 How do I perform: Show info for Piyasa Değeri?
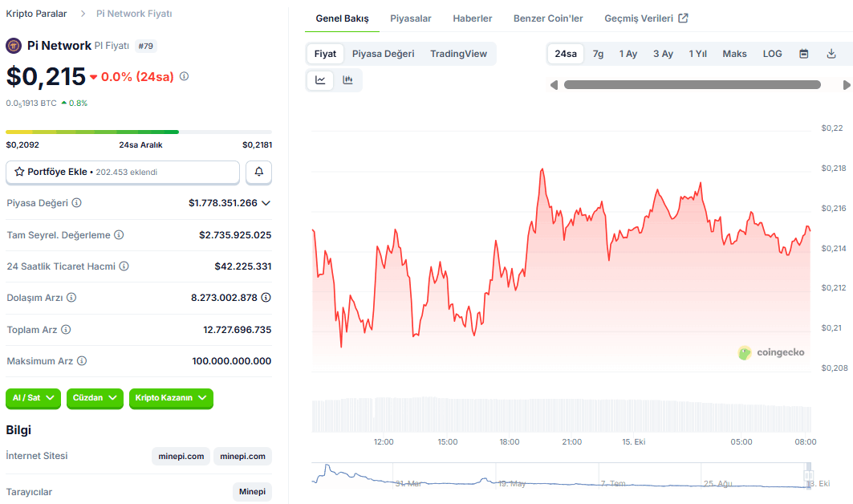tap(77, 203)
